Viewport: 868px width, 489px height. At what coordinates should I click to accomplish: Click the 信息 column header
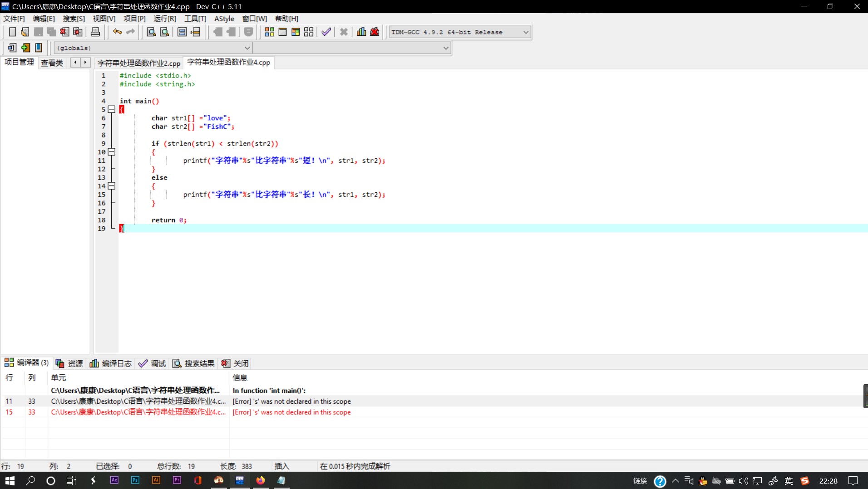[240, 378]
